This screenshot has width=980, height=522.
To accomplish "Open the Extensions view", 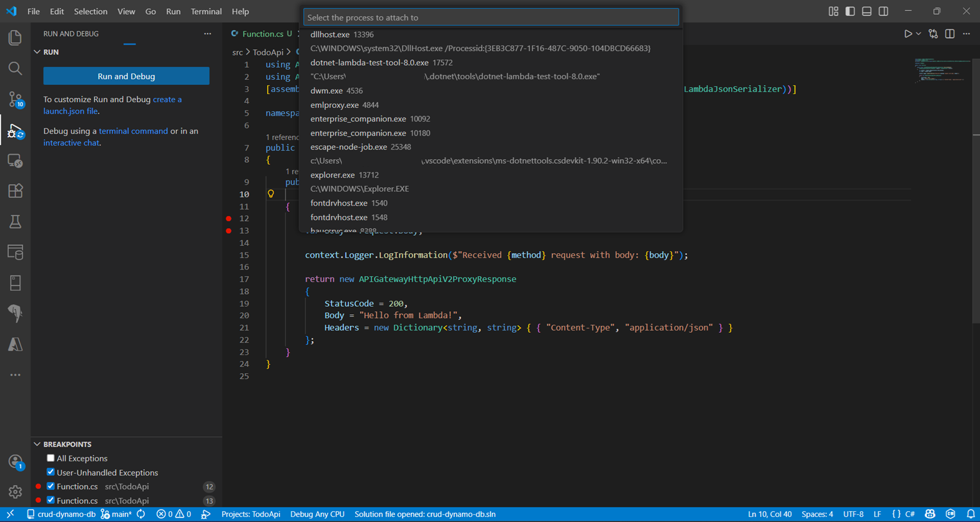I will point(15,190).
